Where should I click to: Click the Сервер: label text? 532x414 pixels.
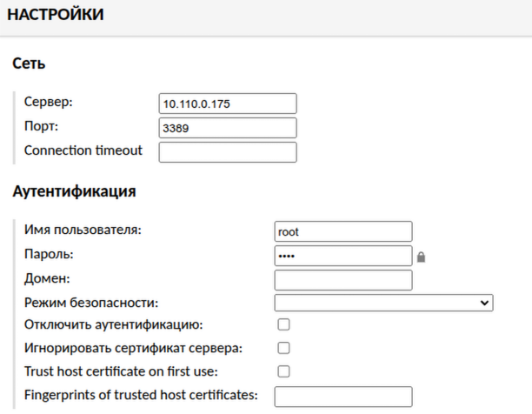pos(49,102)
